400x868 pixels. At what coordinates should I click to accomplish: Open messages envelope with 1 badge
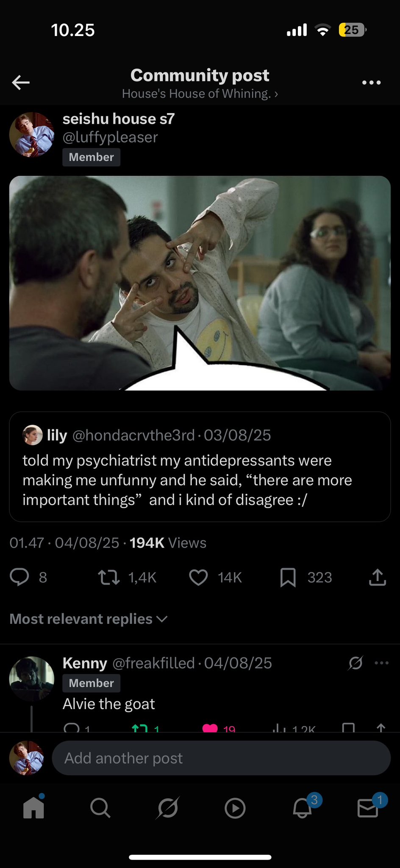[368, 808]
